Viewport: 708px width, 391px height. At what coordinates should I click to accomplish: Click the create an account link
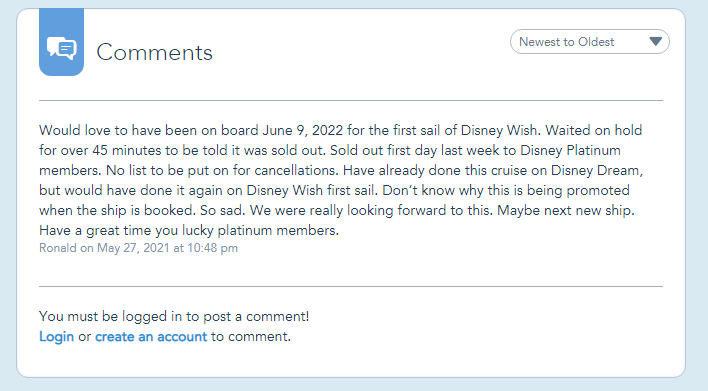[x=151, y=336]
